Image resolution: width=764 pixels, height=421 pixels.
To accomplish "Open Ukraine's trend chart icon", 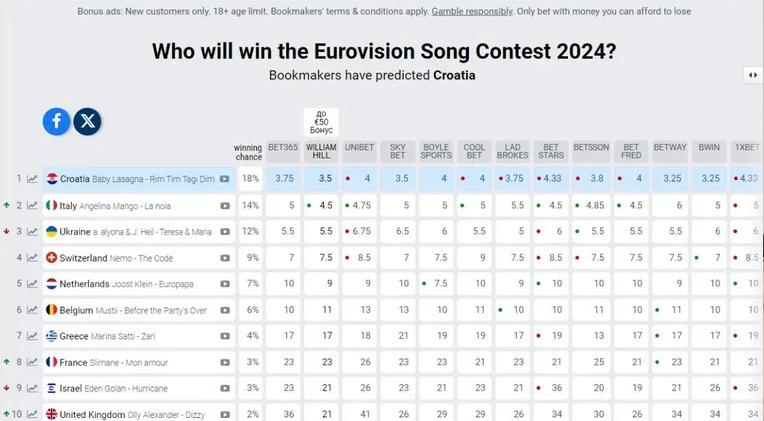I will (x=32, y=231).
